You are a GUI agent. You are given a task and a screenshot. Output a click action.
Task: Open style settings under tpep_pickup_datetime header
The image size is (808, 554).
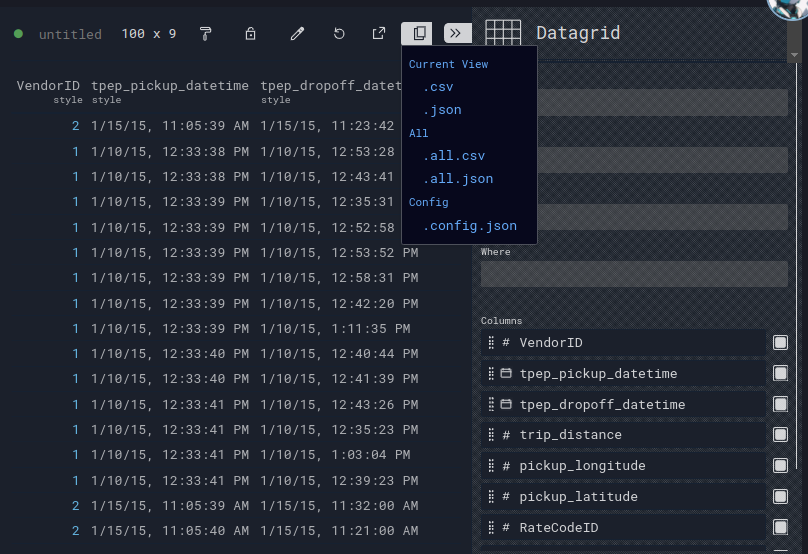click(107, 100)
